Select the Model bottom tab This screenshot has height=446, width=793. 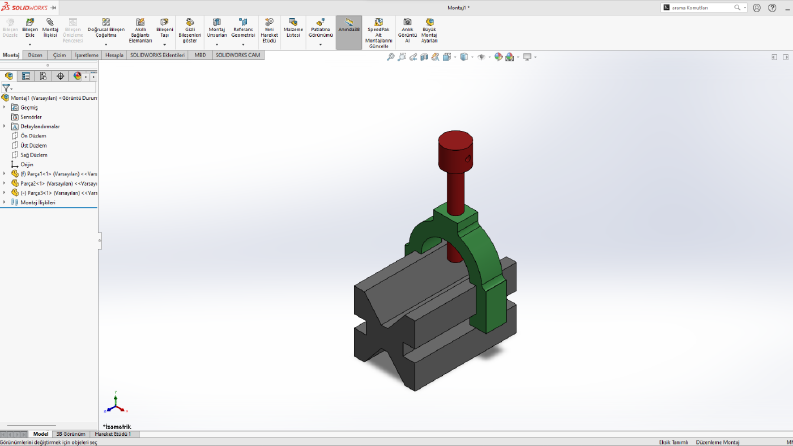pyautogui.click(x=40, y=434)
